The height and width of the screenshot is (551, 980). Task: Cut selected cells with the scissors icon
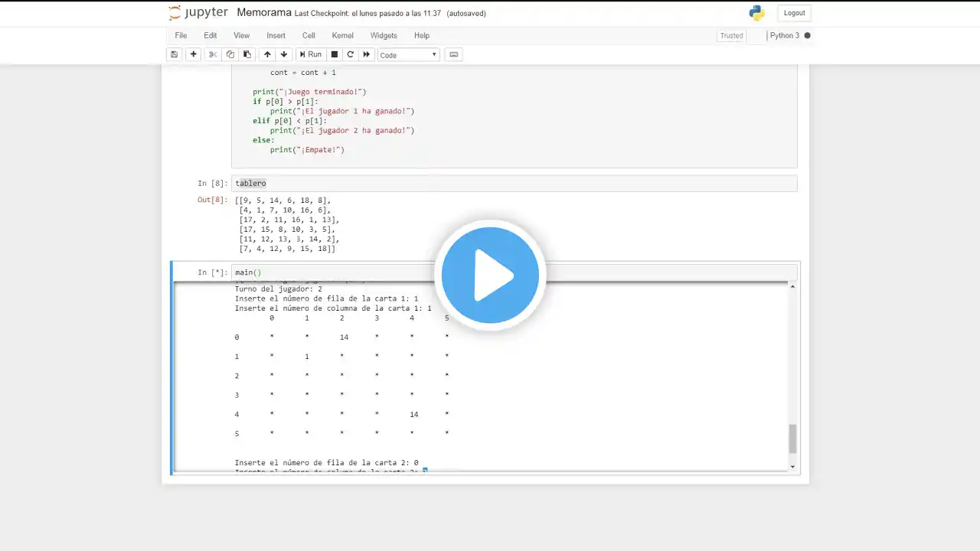(213, 54)
